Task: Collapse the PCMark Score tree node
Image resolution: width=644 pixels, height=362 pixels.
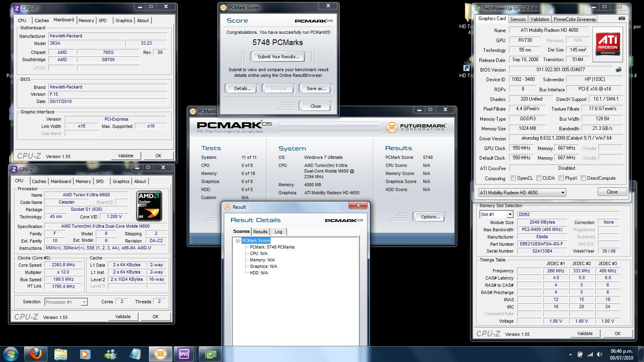Action: point(238,241)
